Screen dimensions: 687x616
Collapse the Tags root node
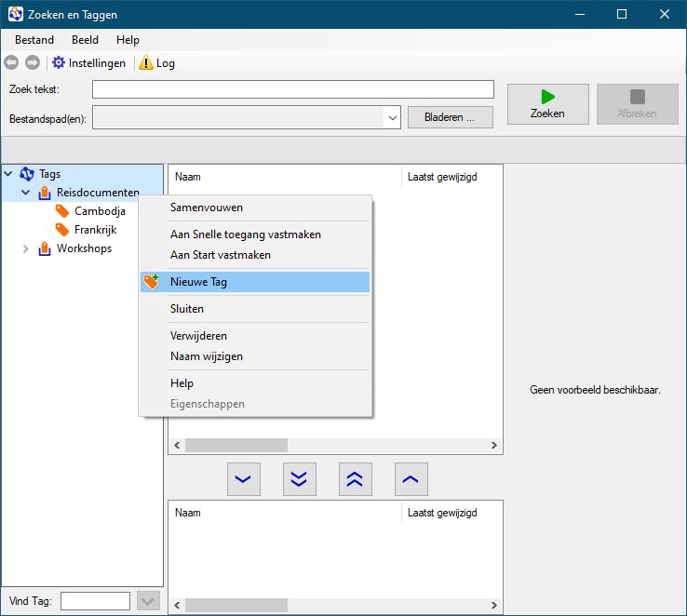(8, 174)
